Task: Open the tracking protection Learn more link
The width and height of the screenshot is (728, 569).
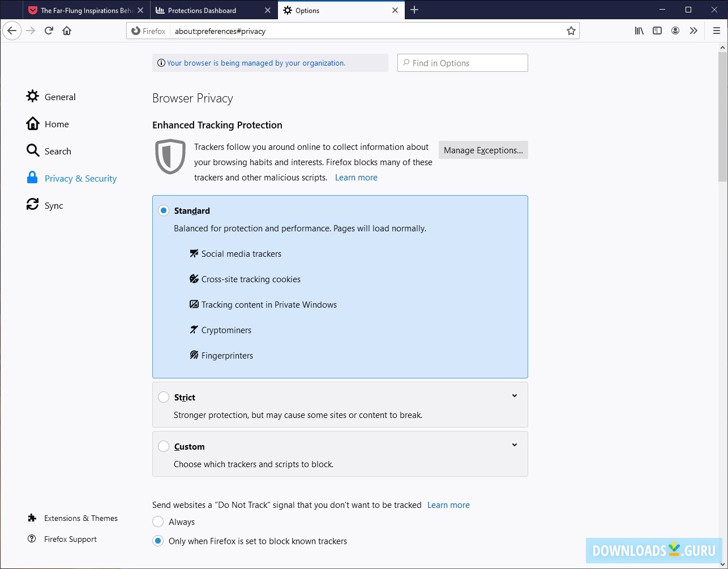Action: click(356, 177)
